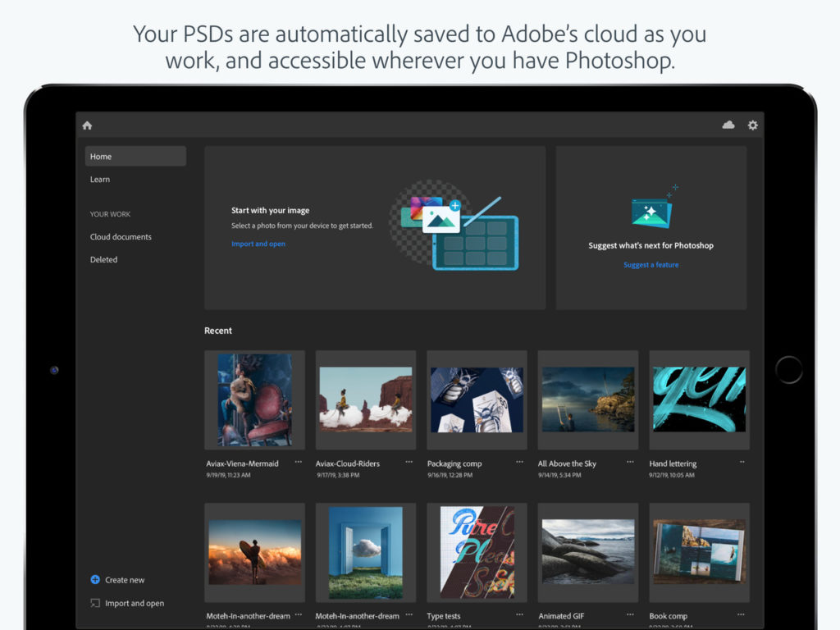The height and width of the screenshot is (630, 840).
Task: Open the options menu for Animated GIF
Action: pyautogui.click(x=630, y=614)
